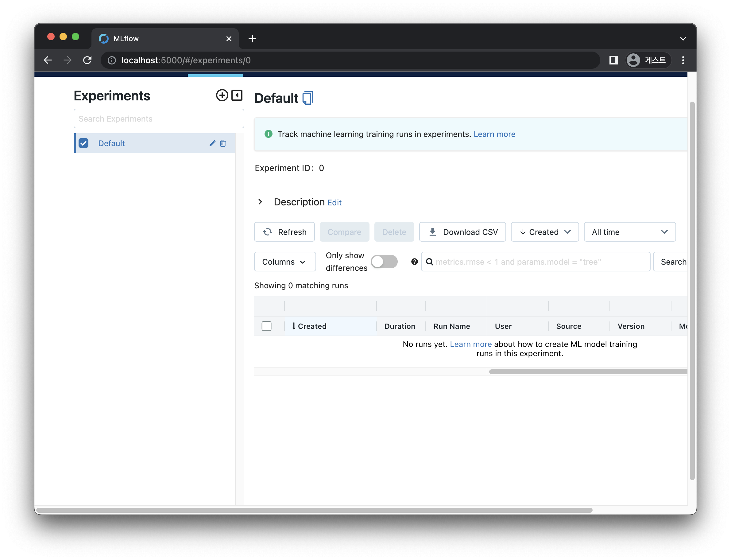
Task: Click the browser address bar URL
Action: [x=350, y=60]
